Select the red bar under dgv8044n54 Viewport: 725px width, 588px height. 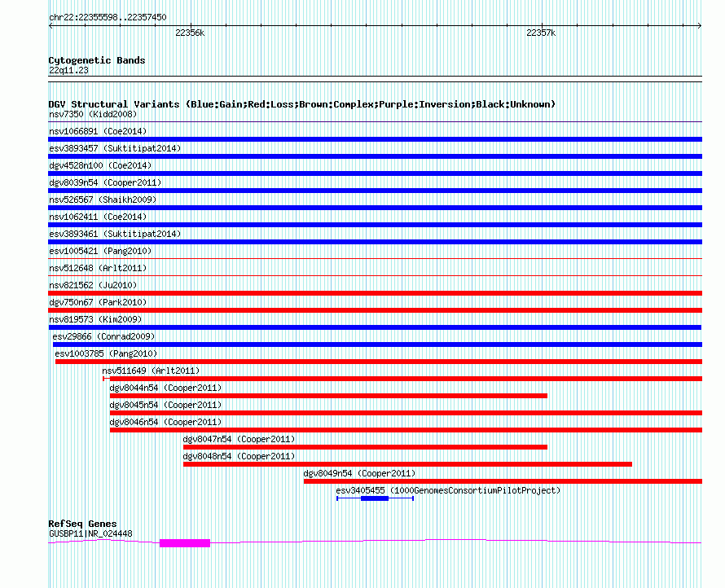[328, 396]
